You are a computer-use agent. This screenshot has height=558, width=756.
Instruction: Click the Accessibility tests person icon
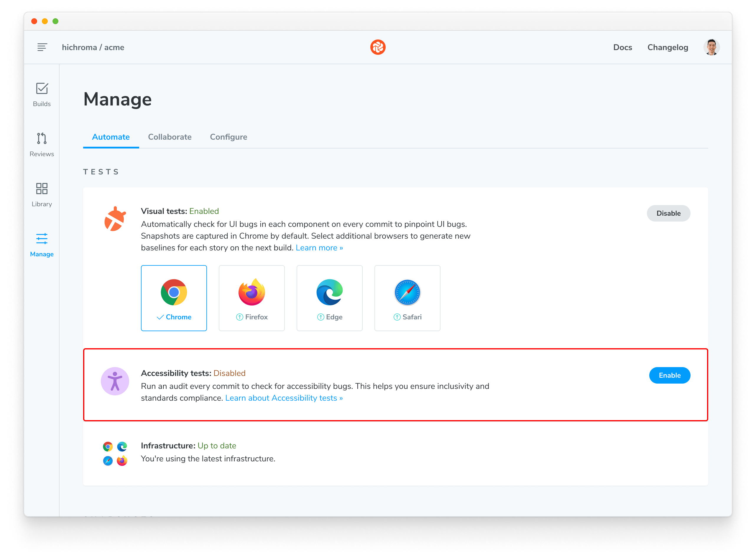tap(115, 381)
